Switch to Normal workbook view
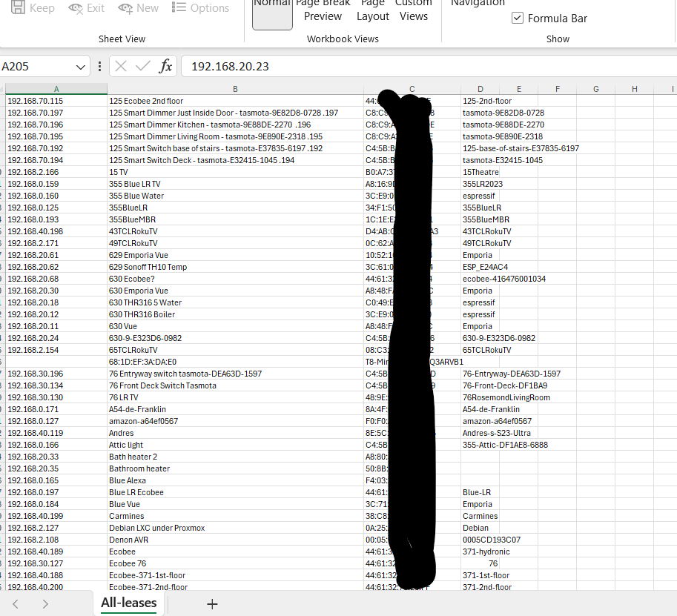Screen dimensions: 677x616 point(272,14)
